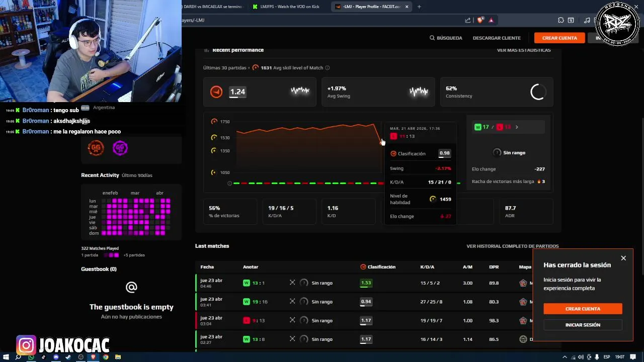644x362 pixels.
Task: Click the Consistency circular progress ring
Action: (538, 92)
